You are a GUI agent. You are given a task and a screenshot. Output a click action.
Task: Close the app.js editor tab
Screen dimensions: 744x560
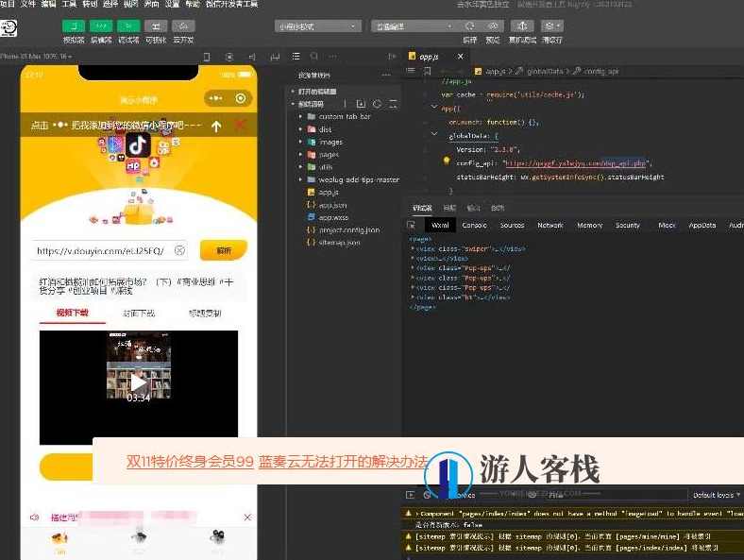click(x=460, y=57)
